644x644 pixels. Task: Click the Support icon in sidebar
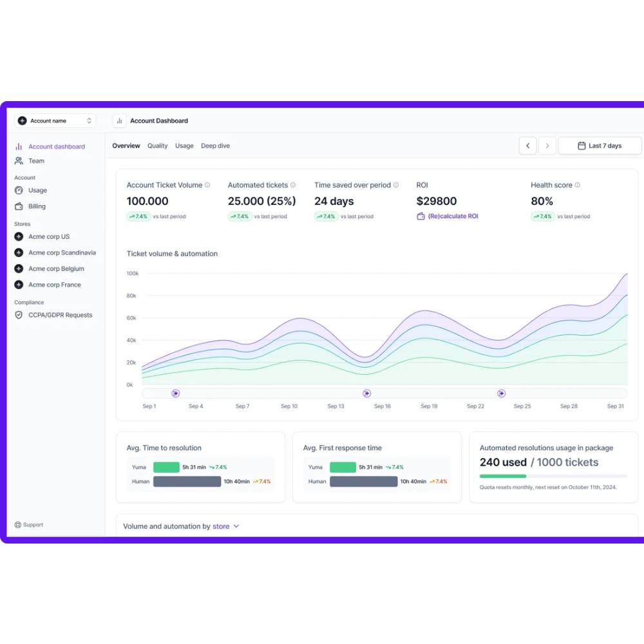click(x=18, y=525)
